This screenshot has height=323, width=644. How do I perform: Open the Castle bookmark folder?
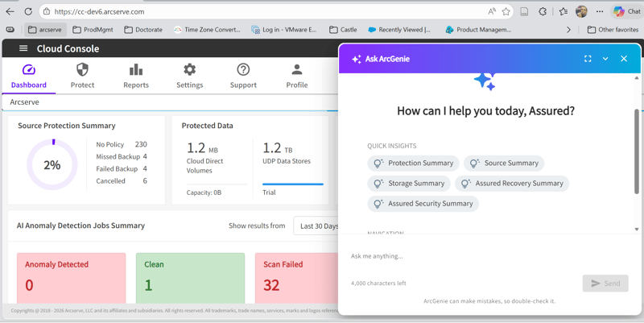click(343, 30)
